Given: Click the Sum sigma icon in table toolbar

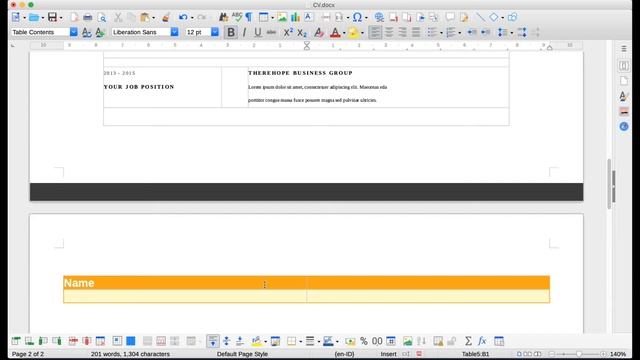Looking at the screenshot, I should 468,341.
